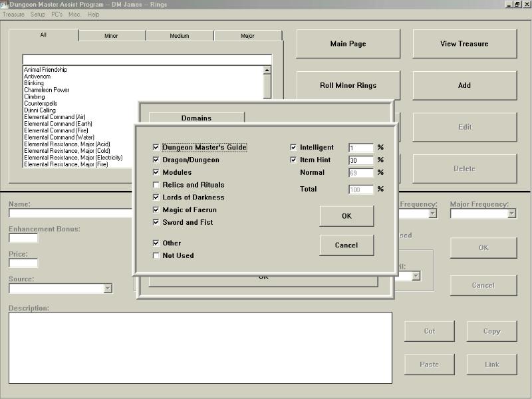Disable the Item Hint checkbox
Image resolution: width=532 pixels, height=399 pixels.
pyautogui.click(x=293, y=160)
